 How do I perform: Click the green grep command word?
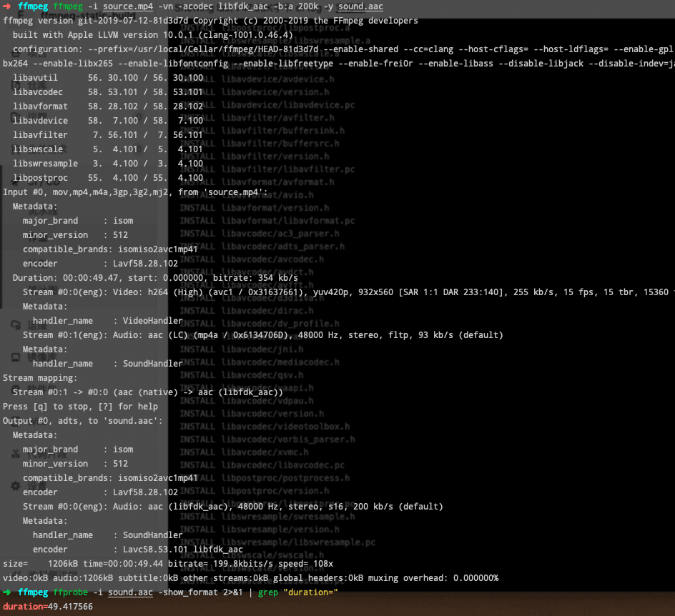[267, 592]
